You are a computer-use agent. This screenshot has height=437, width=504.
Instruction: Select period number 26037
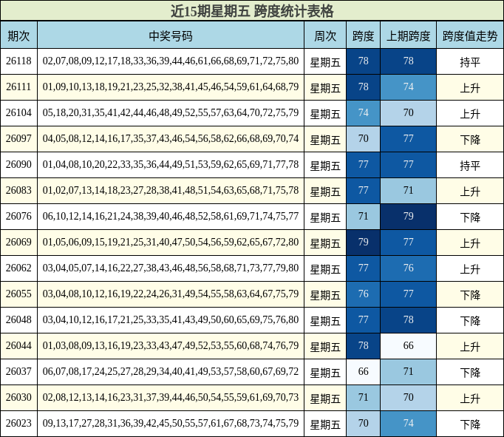point(18,371)
